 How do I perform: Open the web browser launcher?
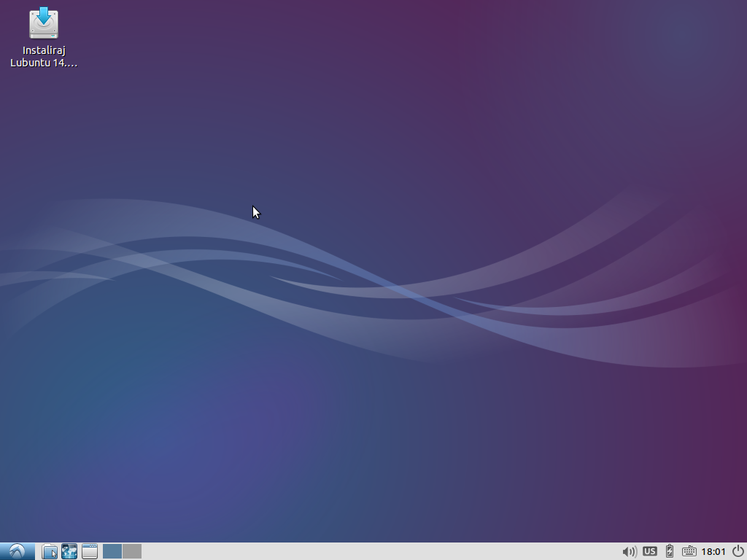click(x=69, y=551)
